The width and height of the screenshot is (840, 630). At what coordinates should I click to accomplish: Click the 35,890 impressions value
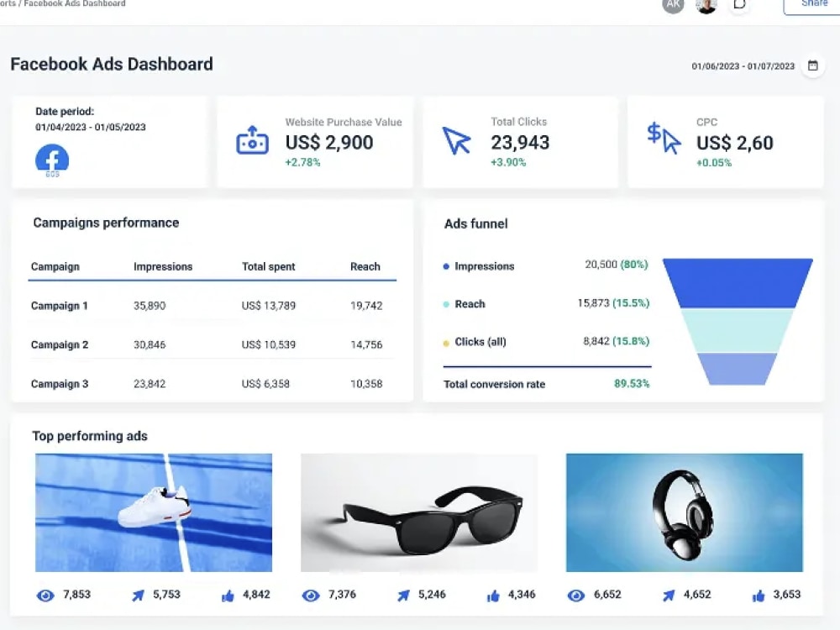click(x=150, y=306)
